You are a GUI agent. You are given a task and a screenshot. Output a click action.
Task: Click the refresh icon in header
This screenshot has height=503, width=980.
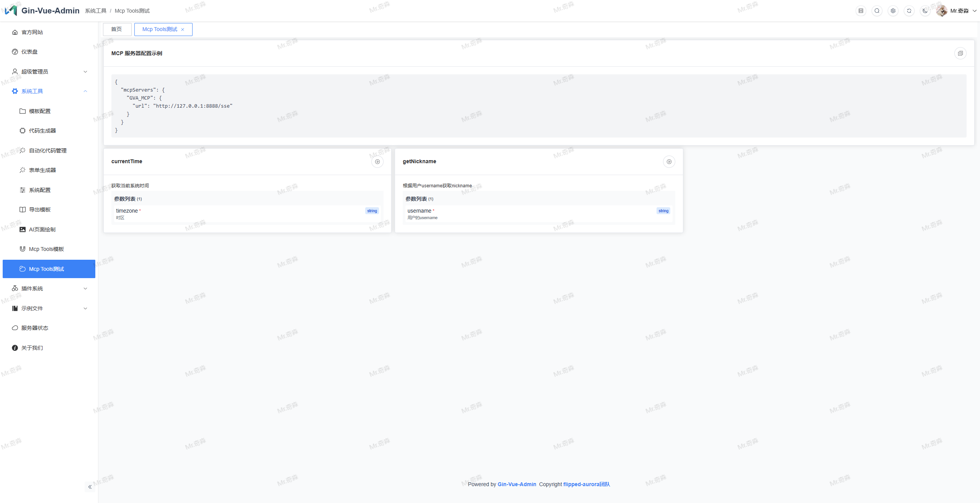(909, 11)
